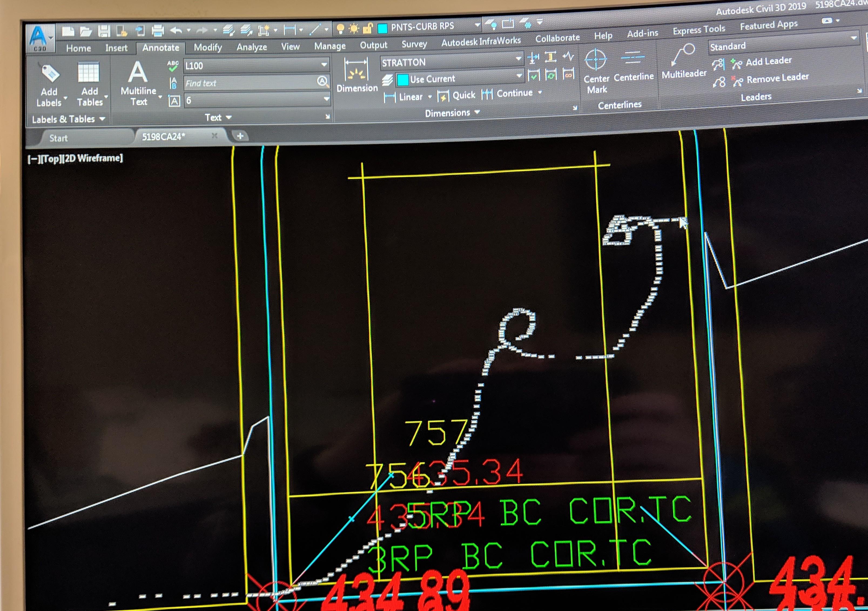Viewport: 868px width, 611px height.
Task: Click the Open from Mobile icon
Action: pos(140,31)
